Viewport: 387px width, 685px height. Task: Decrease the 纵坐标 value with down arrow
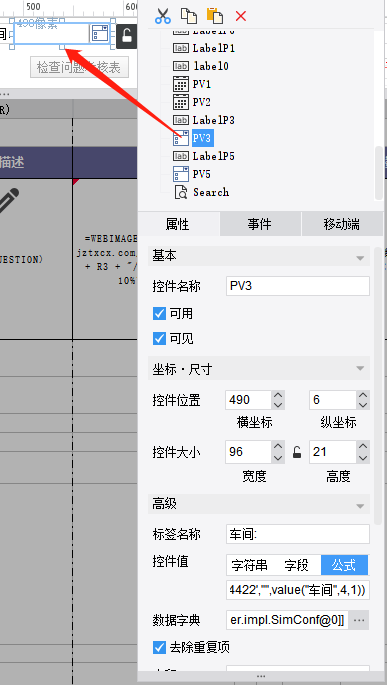[x=363, y=405]
